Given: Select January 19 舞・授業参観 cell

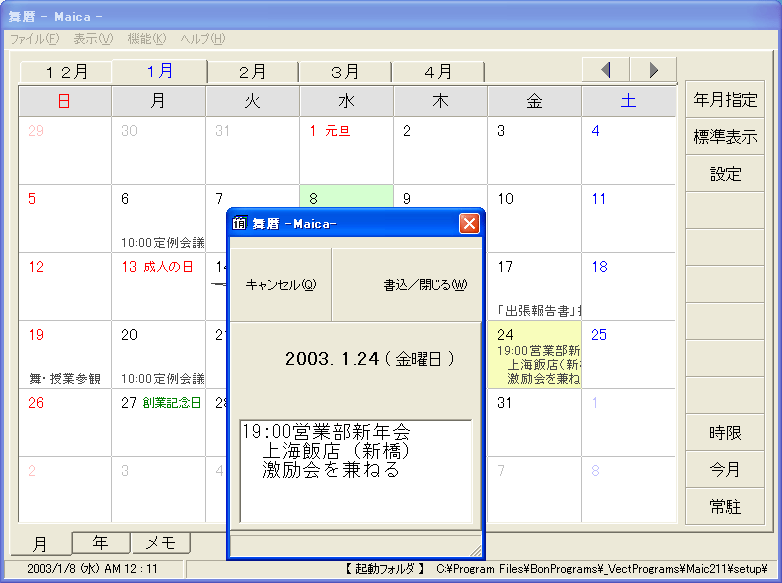Looking at the screenshot, I should pyautogui.click(x=65, y=354).
